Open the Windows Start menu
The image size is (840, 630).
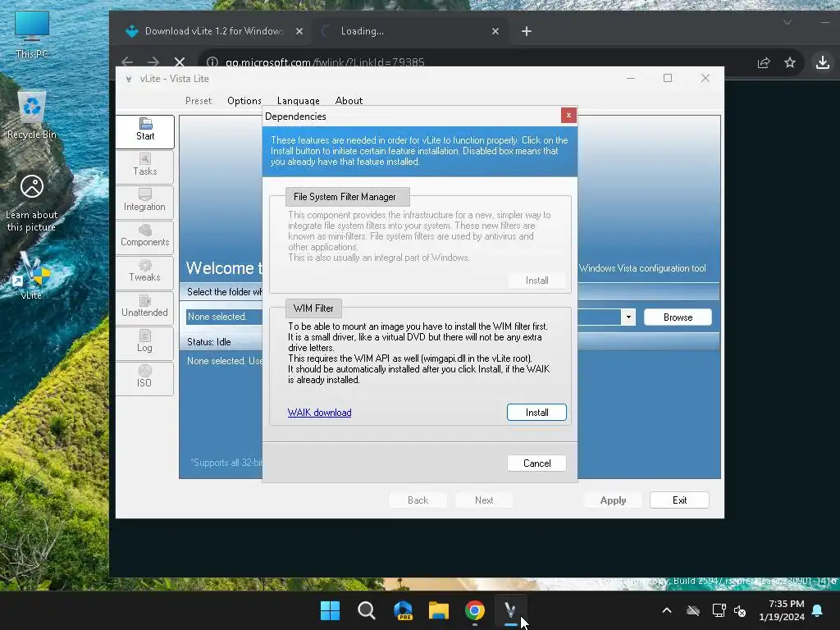point(330,610)
